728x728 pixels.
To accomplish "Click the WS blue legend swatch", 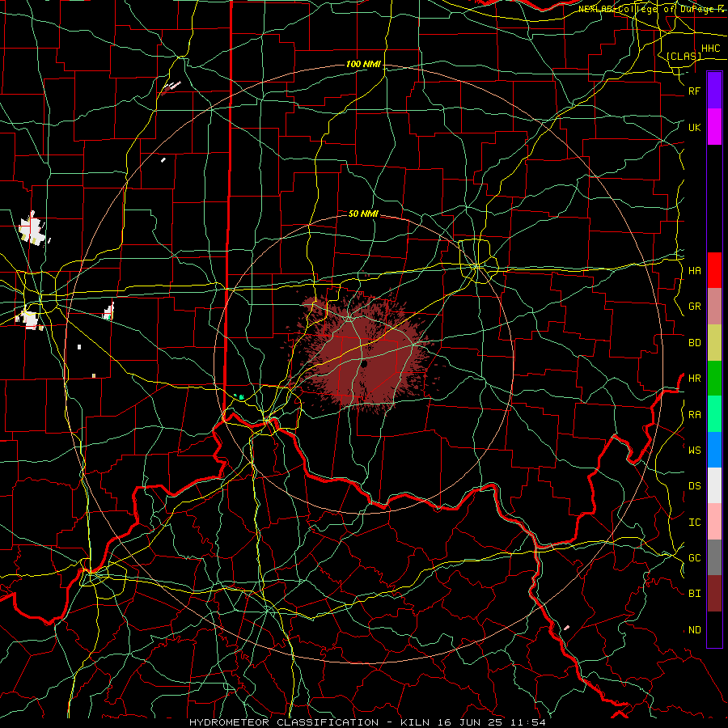I will [x=714, y=450].
